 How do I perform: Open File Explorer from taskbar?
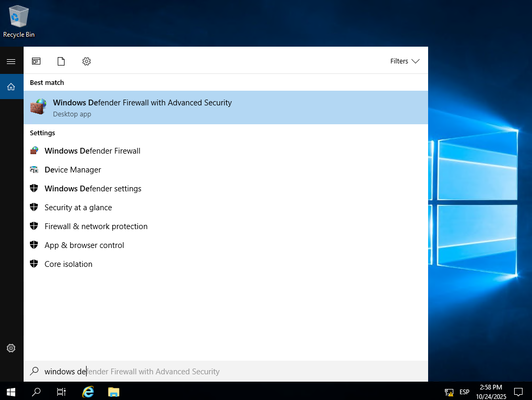point(114,392)
